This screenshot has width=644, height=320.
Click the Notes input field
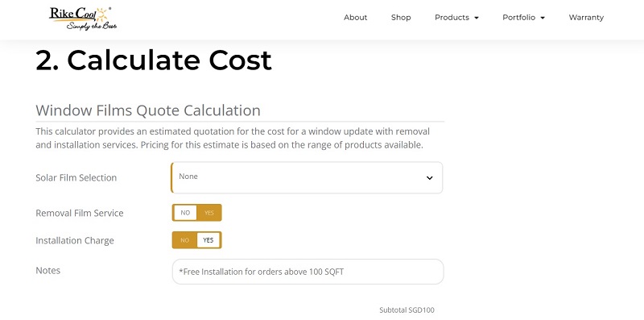click(x=308, y=272)
